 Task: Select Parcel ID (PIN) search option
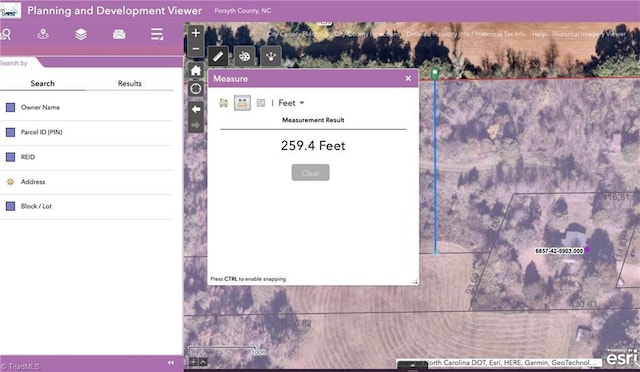pos(87,132)
